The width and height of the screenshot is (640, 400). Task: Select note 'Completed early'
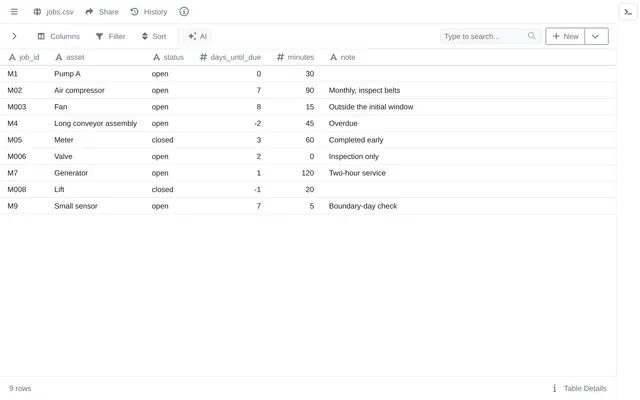(x=356, y=140)
